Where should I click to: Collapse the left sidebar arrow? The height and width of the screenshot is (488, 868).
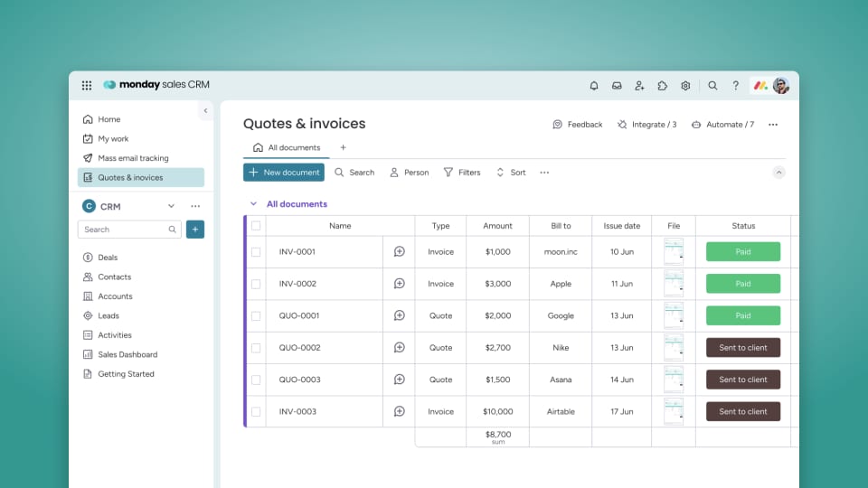pos(205,110)
